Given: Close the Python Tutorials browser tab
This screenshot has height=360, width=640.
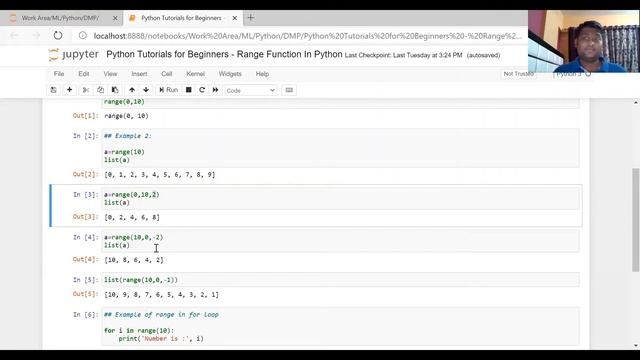Looking at the screenshot, I should point(235,18).
